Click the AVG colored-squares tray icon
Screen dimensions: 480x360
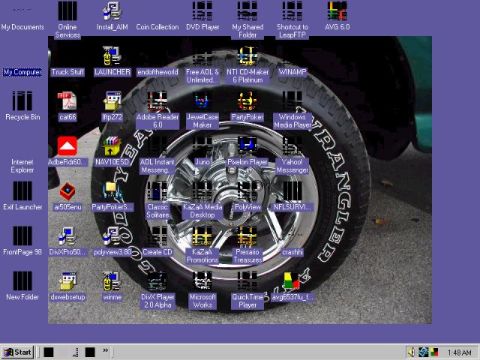pyautogui.click(x=434, y=352)
